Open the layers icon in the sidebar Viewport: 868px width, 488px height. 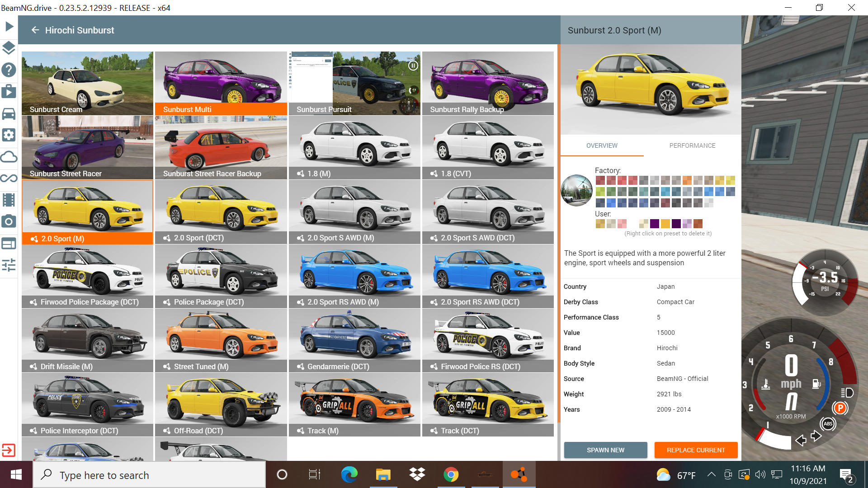(9, 48)
